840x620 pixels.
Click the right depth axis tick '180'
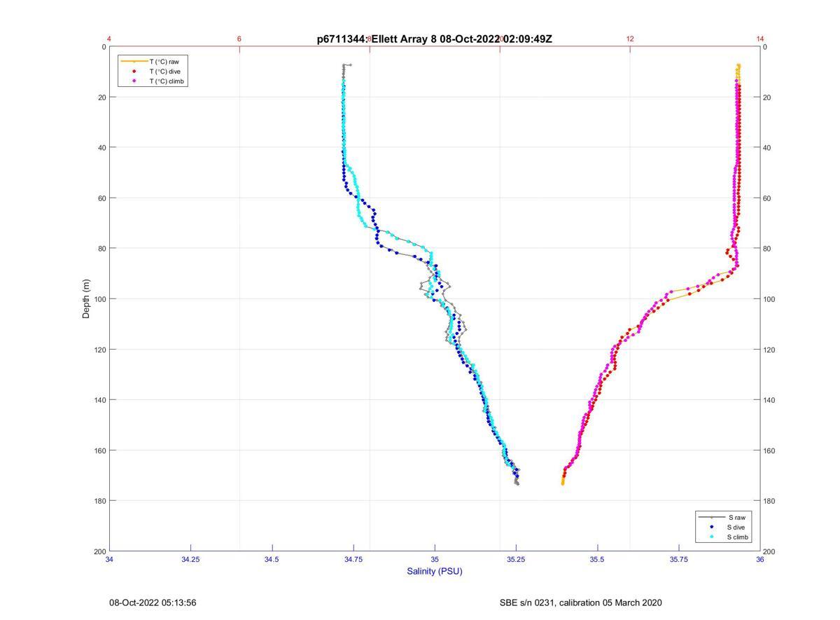[x=769, y=501]
